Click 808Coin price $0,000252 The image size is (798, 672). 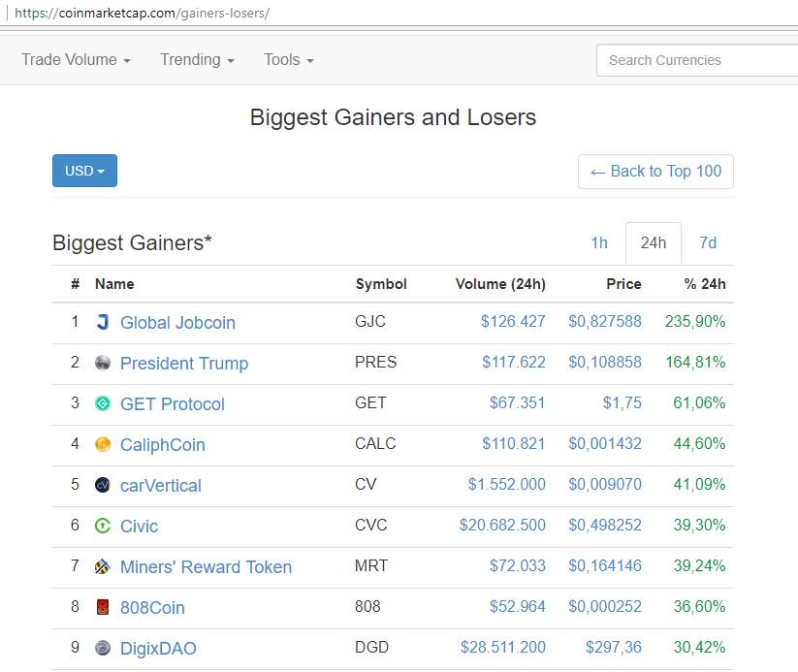tap(605, 606)
